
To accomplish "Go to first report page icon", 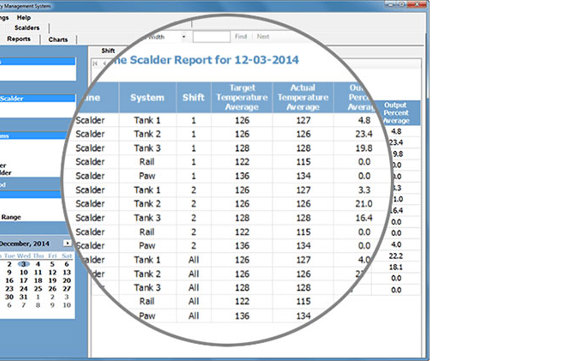I will point(95,63).
